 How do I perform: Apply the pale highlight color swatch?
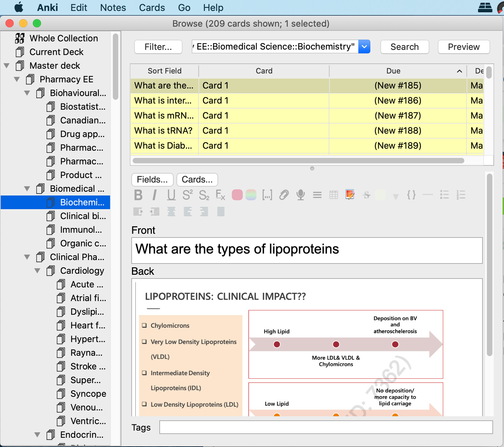coord(380,195)
